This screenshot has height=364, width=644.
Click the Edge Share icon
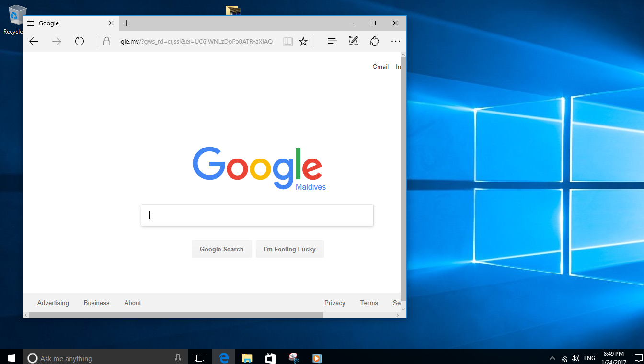pyautogui.click(x=375, y=42)
